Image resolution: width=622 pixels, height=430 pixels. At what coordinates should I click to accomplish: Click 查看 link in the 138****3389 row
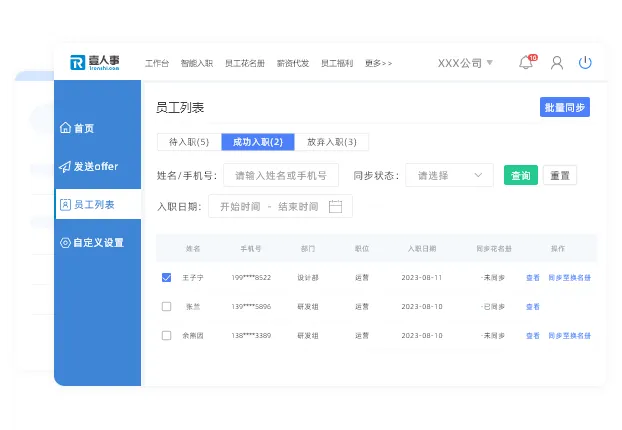pyautogui.click(x=533, y=336)
